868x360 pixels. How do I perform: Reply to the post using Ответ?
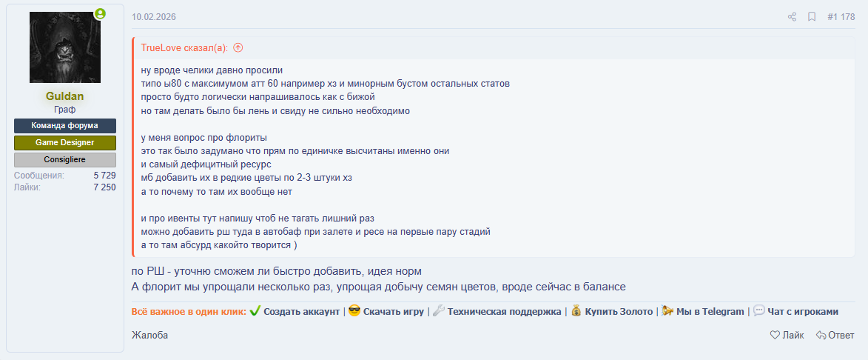835,335
